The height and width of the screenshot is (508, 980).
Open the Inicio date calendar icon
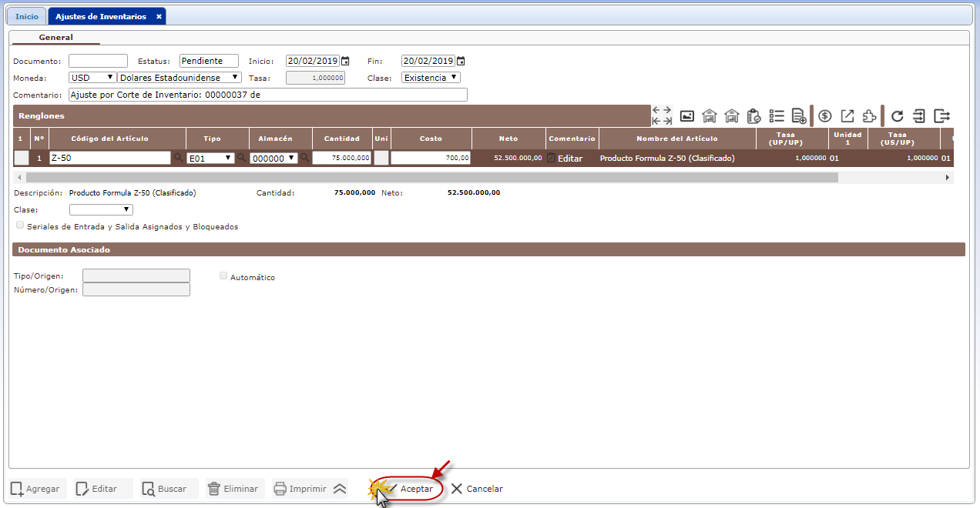point(345,61)
